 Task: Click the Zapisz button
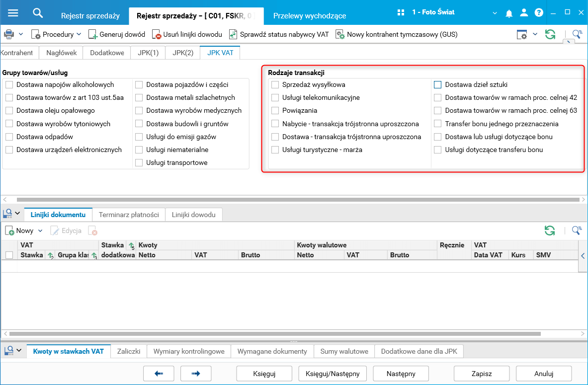[482, 374]
